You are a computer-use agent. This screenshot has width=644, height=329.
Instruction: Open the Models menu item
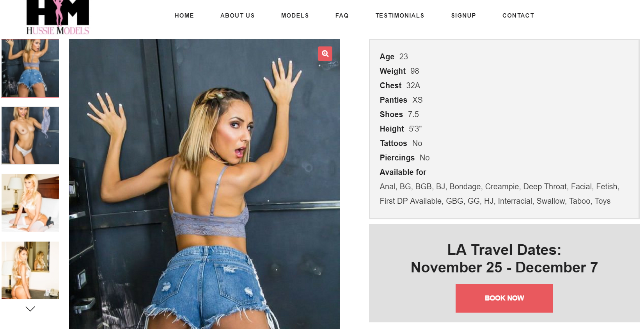click(x=295, y=16)
